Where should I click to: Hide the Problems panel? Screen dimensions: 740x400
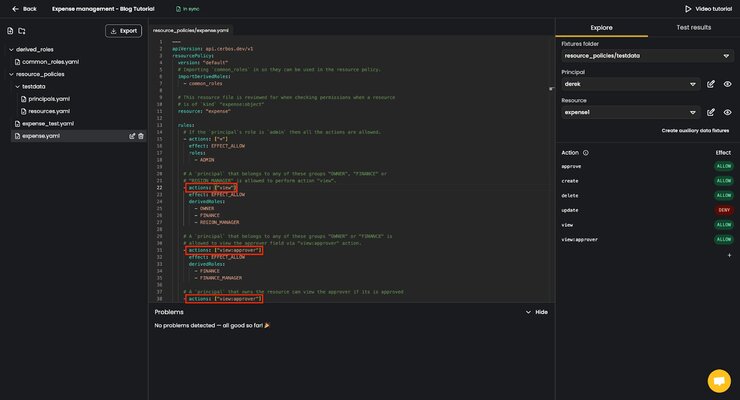(x=537, y=312)
